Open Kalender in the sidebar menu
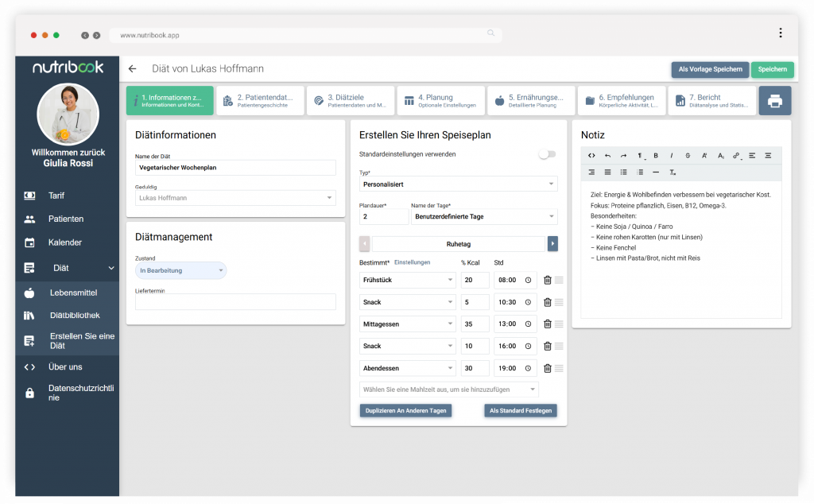Screen dimensions: 814x504 coord(65,242)
